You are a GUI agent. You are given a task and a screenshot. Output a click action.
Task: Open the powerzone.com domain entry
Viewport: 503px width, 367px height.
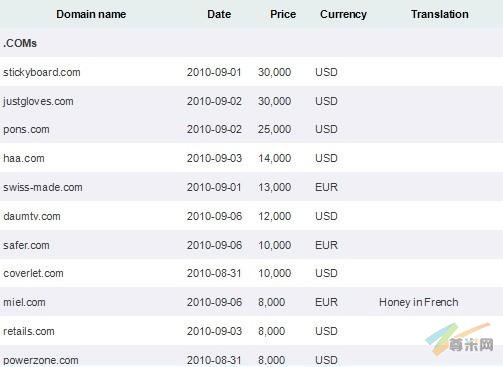[x=41, y=360]
